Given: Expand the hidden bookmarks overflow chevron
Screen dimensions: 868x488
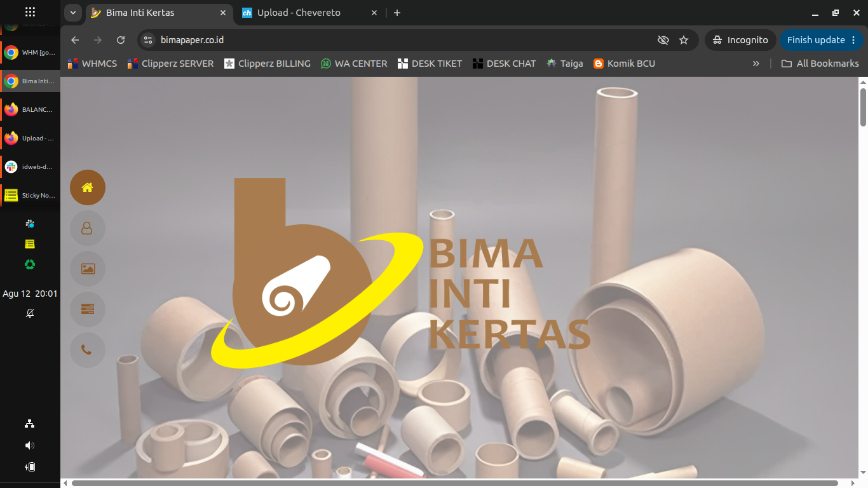Looking at the screenshot, I should pos(756,64).
